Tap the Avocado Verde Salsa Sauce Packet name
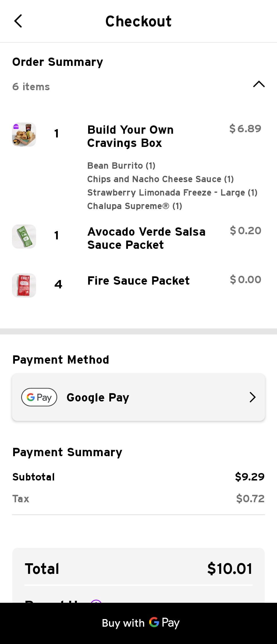277x644 pixels. (x=146, y=238)
